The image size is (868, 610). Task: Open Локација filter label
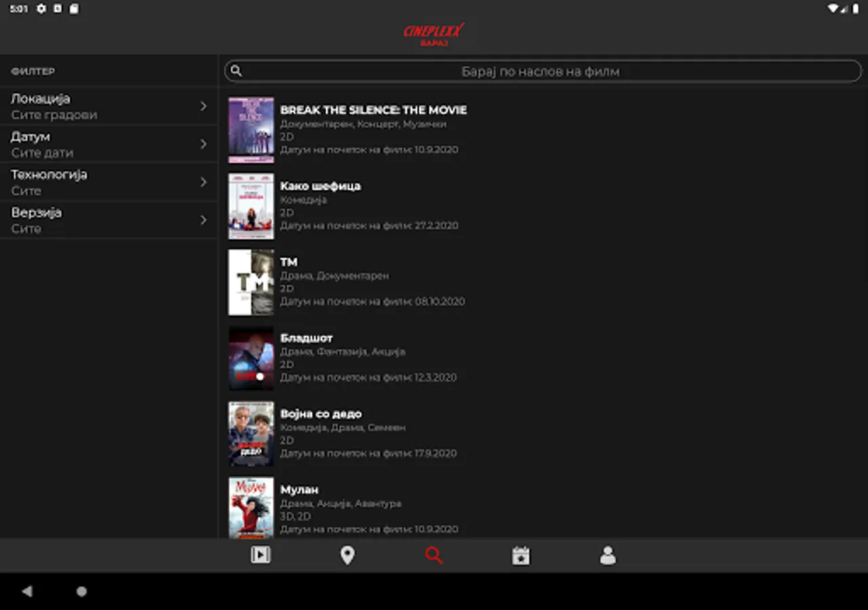[41, 99]
